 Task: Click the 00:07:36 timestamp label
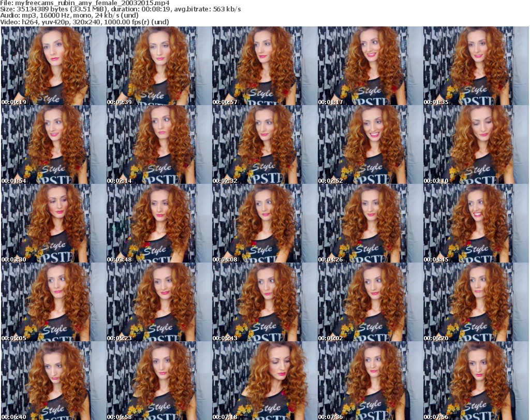(331, 417)
